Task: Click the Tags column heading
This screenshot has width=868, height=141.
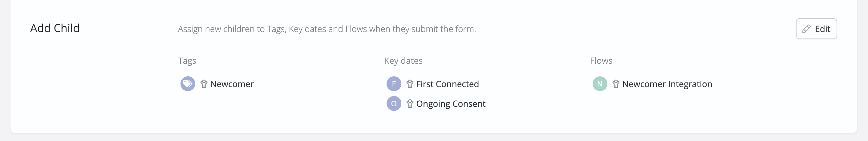Action: pos(187,61)
